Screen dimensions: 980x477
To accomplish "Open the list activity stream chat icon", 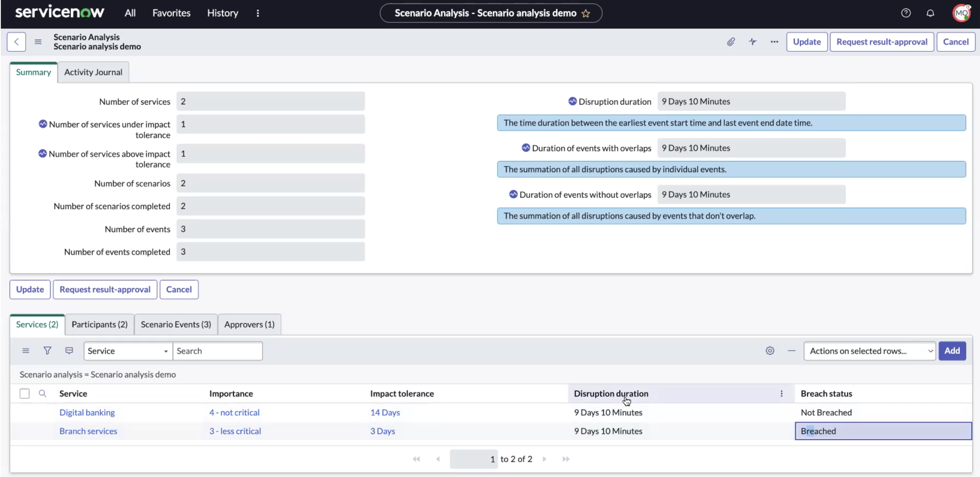I will [69, 351].
